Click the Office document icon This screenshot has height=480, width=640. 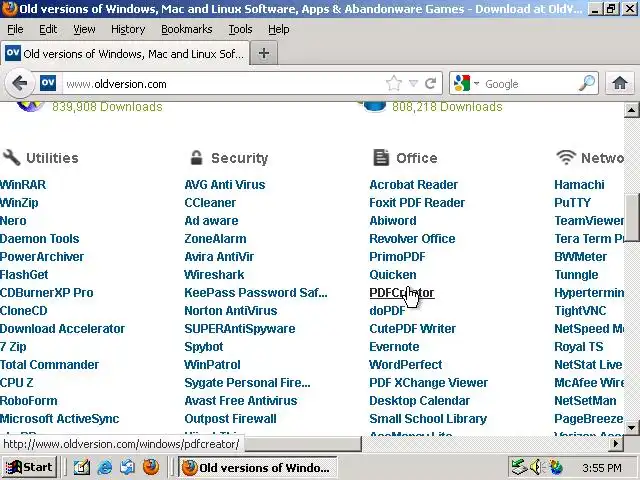click(x=381, y=158)
